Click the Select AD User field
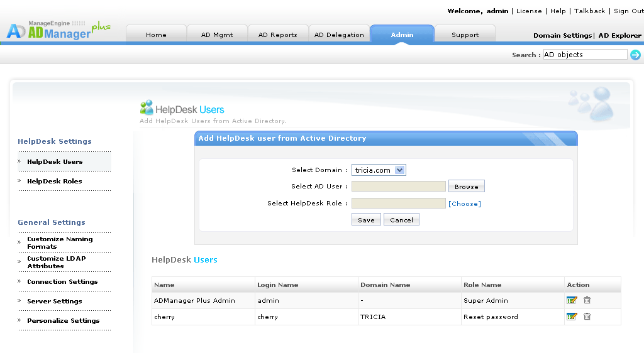 pyautogui.click(x=398, y=186)
